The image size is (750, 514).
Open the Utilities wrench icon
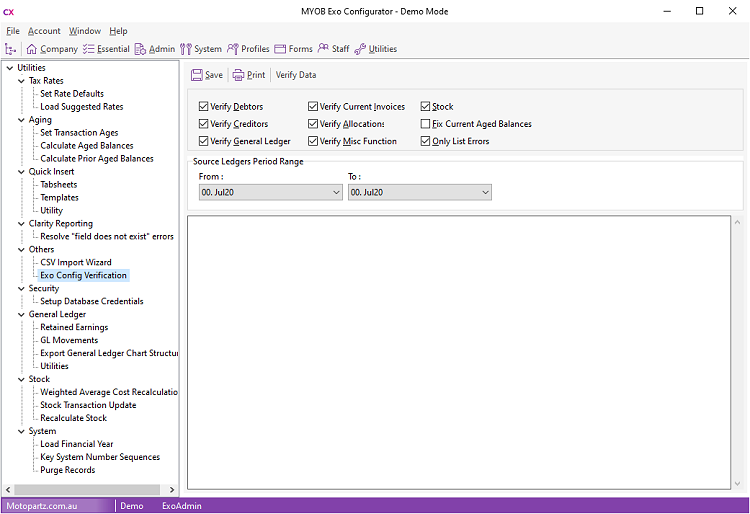click(360, 49)
